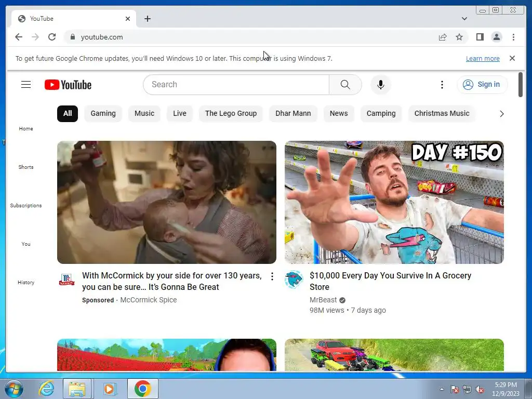Click the McCormick Spice advertiser name

point(148,300)
